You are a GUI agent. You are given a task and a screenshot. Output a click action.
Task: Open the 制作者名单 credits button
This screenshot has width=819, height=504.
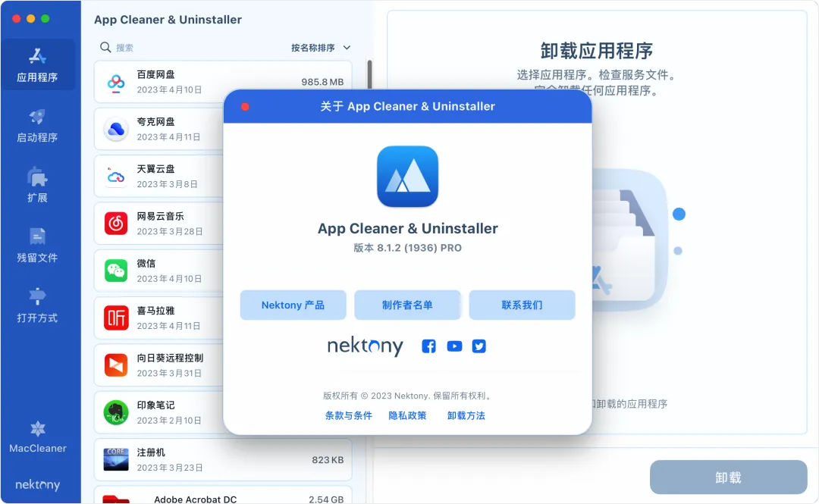[x=407, y=305]
